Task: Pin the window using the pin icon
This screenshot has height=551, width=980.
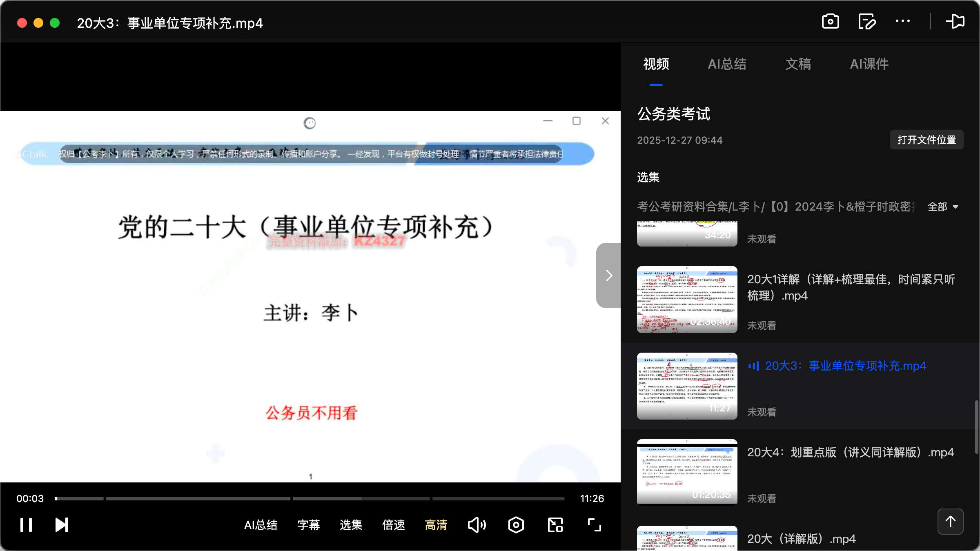Action: click(955, 21)
